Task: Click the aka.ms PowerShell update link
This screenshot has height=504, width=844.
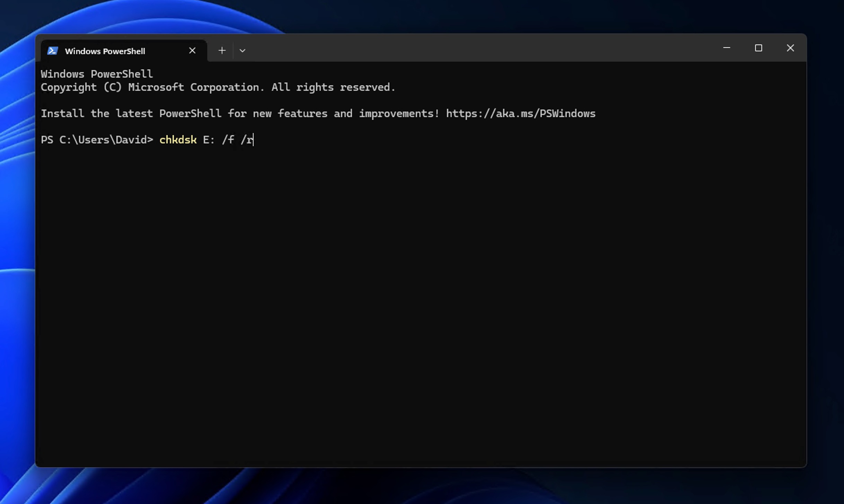Action: click(520, 114)
